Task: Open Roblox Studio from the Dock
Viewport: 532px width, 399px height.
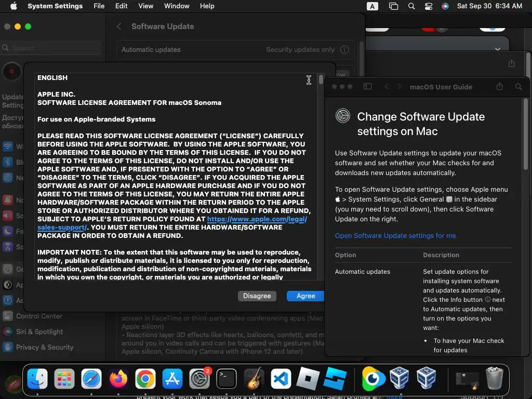Action: (x=335, y=378)
